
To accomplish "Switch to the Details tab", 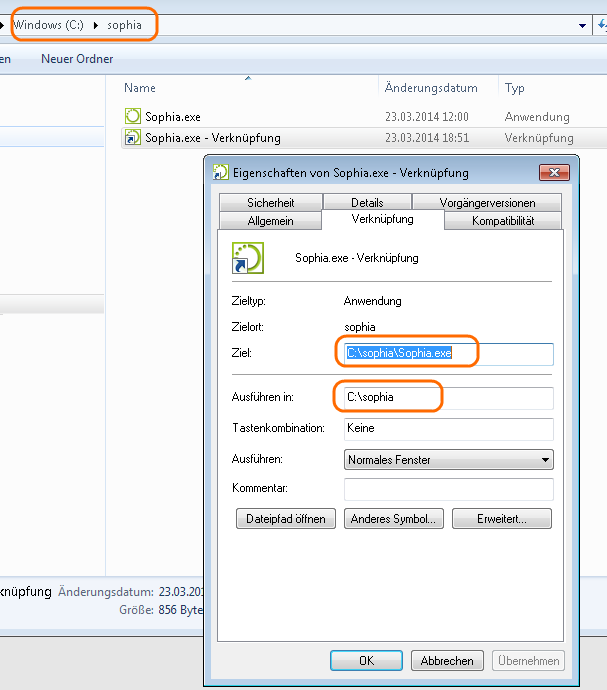I will (x=367, y=203).
